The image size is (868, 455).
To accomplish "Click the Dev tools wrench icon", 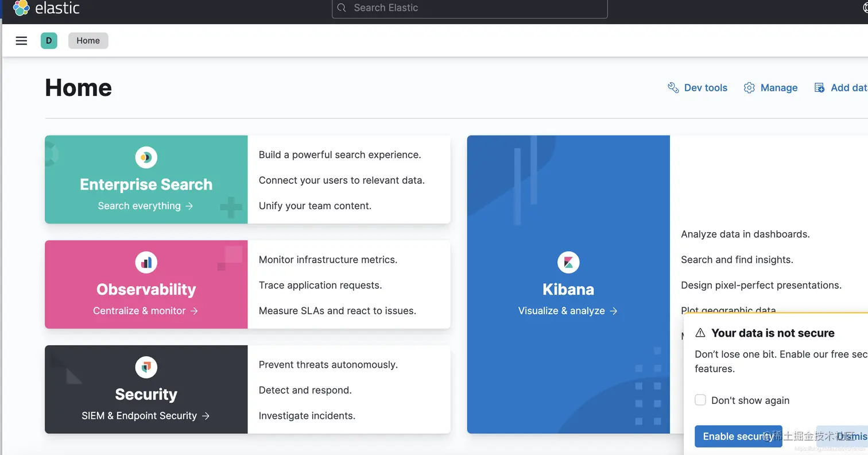I will click(673, 88).
